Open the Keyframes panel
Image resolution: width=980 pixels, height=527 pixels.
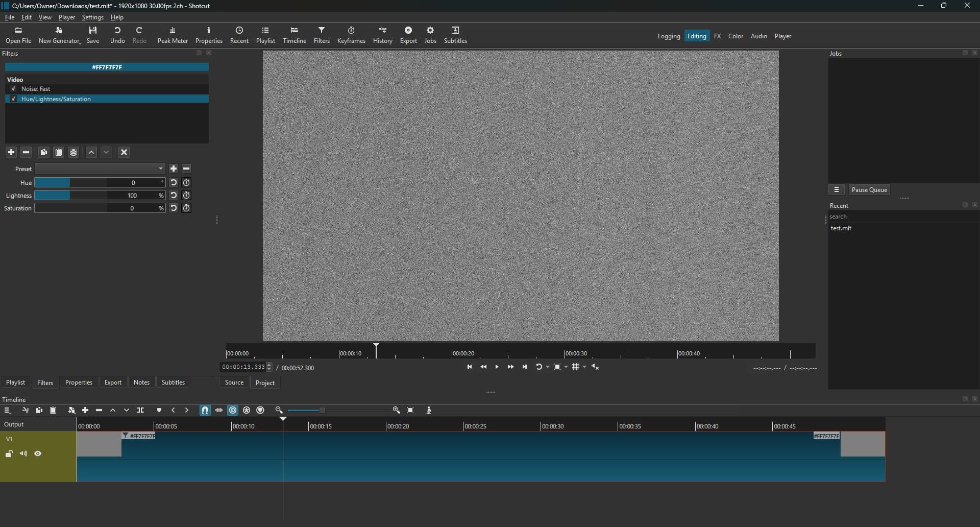click(351, 35)
